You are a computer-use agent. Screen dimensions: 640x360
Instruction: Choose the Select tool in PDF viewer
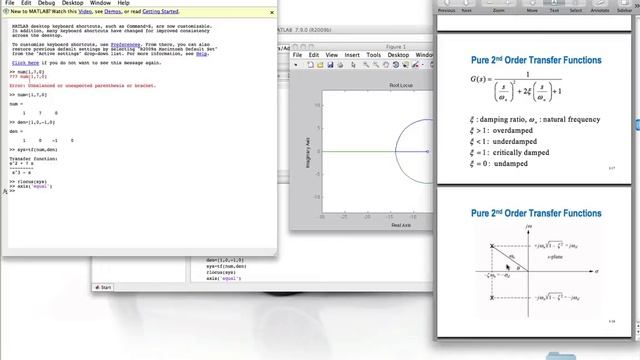tap(576, 6)
